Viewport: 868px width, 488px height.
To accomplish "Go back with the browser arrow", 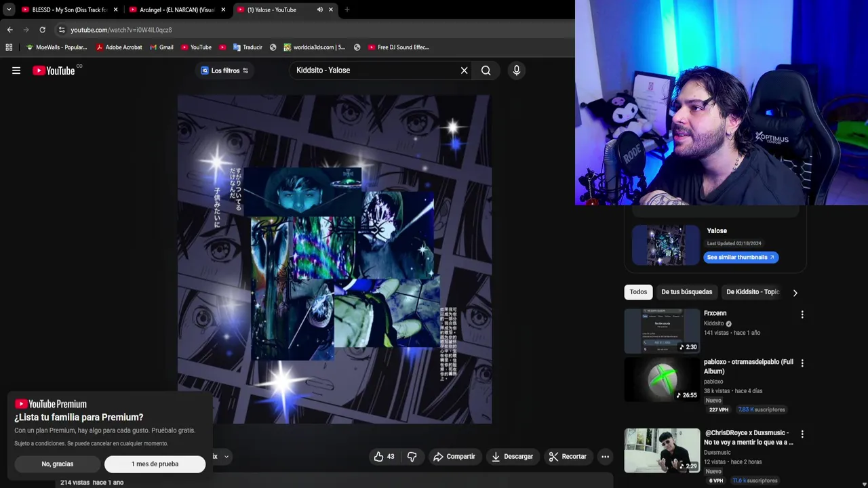I will [10, 30].
